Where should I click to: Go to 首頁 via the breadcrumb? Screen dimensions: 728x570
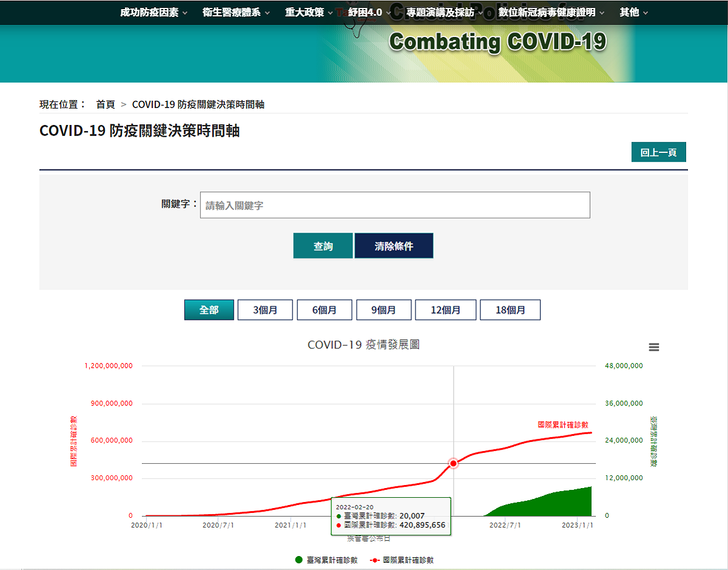pos(106,104)
